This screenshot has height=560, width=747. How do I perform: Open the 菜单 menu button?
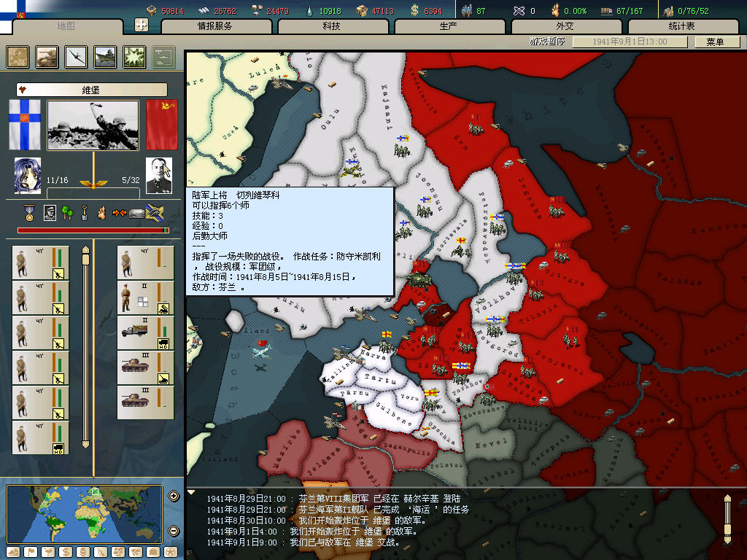pyautogui.click(x=714, y=42)
